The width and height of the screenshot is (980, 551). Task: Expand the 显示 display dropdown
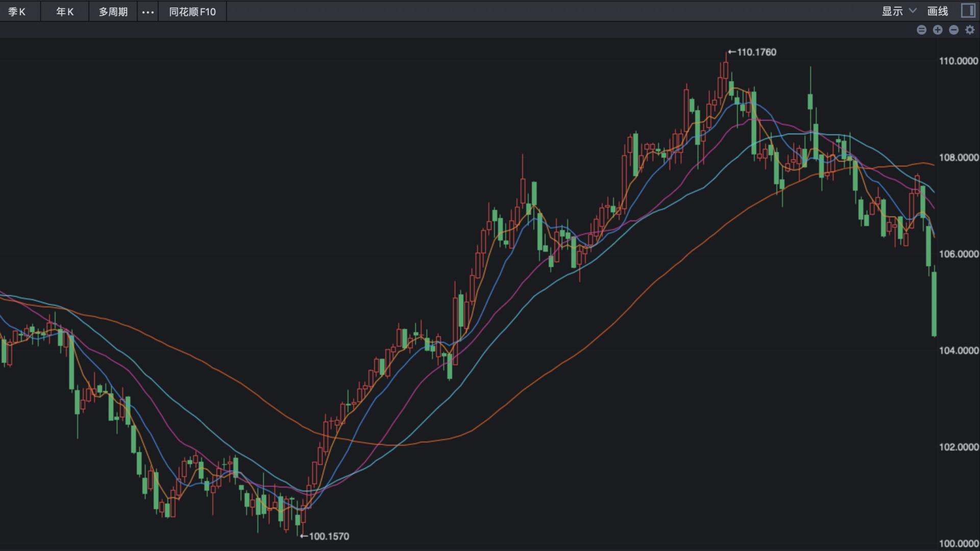pyautogui.click(x=899, y=11)
